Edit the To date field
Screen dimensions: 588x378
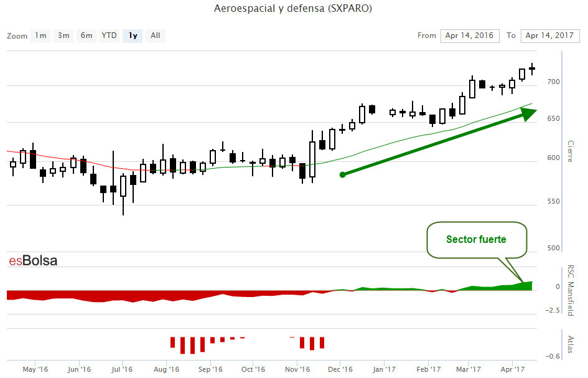[550, 35]
